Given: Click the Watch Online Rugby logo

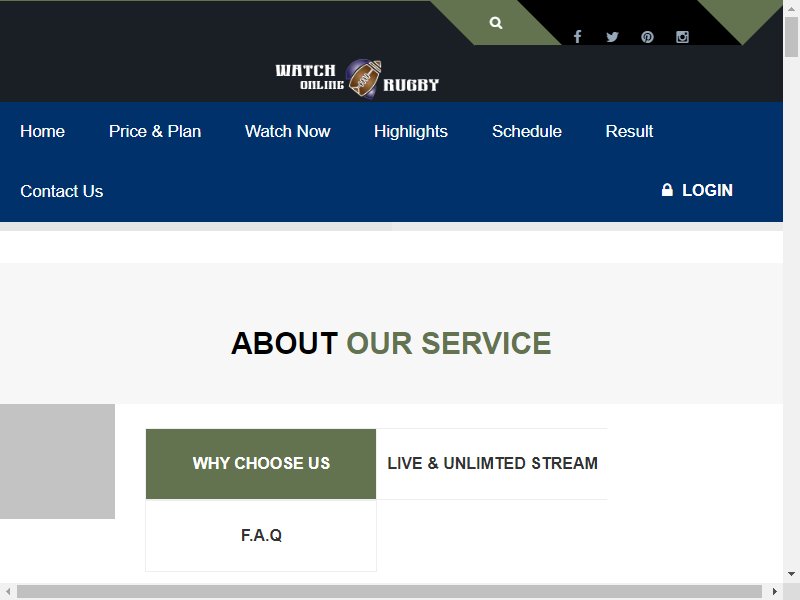Looking at the screenshot, I should click(357, 78).
